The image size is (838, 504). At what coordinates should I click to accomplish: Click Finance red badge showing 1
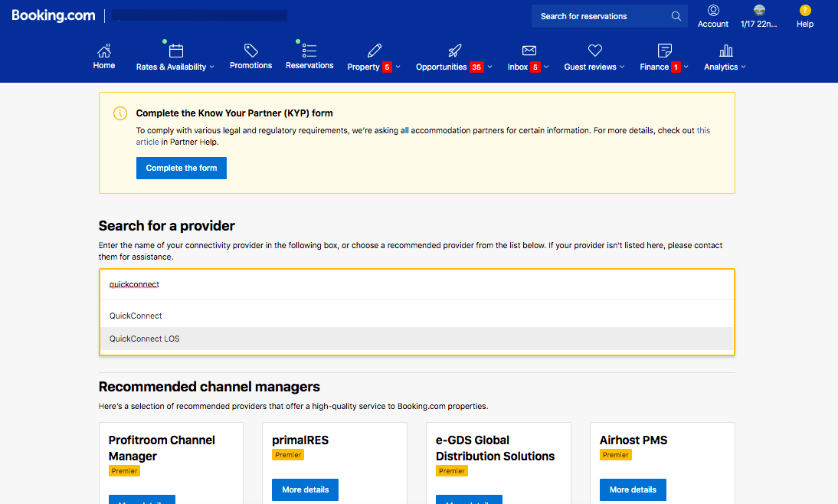676,67
